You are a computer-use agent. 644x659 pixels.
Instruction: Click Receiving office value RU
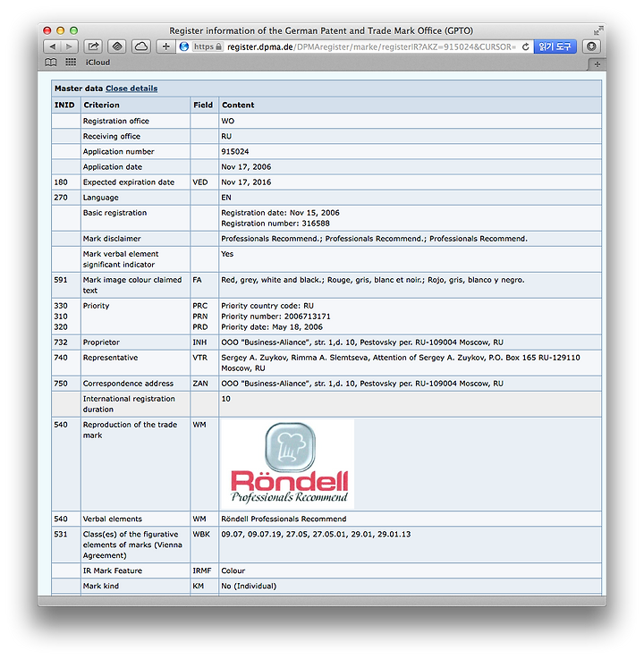[226, 136]
